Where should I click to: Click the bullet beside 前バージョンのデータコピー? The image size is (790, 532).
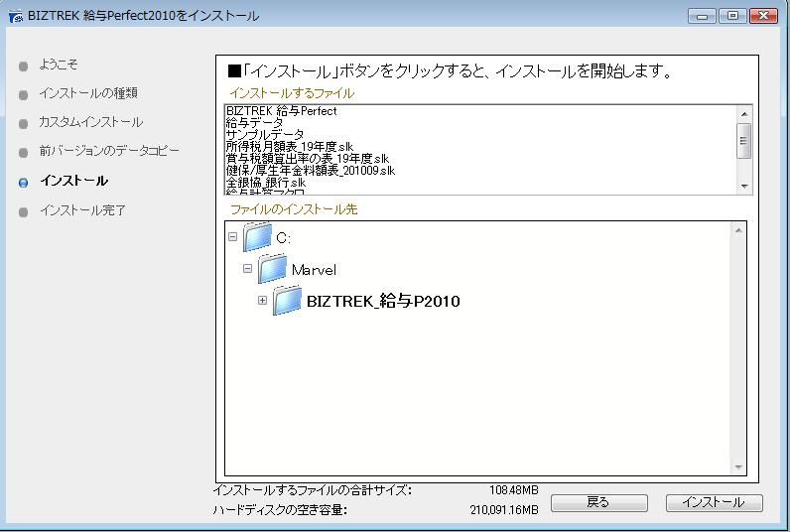(23, 152)
